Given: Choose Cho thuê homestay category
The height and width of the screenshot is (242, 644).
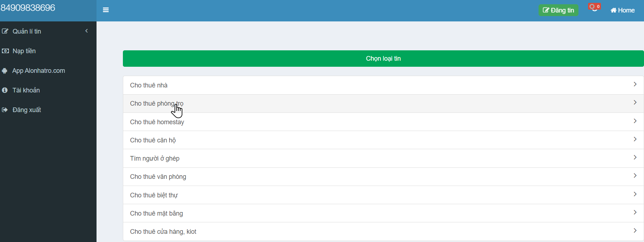Looking at the screenshot, I should (x=157, y=122).
